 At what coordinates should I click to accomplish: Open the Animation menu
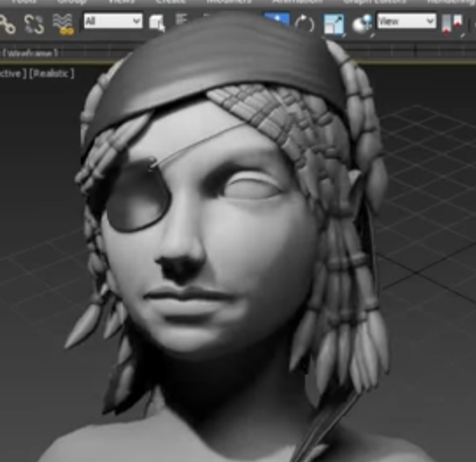297,2
